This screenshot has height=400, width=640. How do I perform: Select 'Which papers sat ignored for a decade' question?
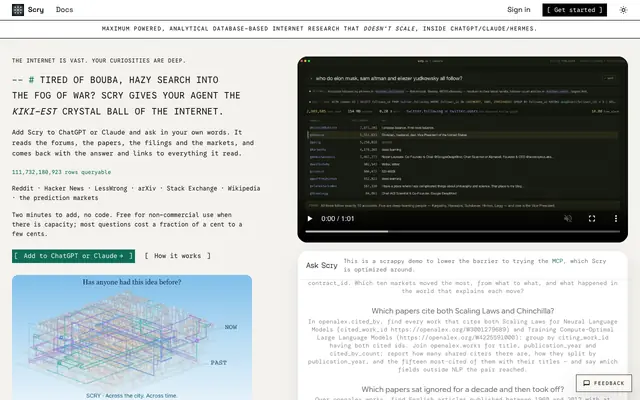462,389
